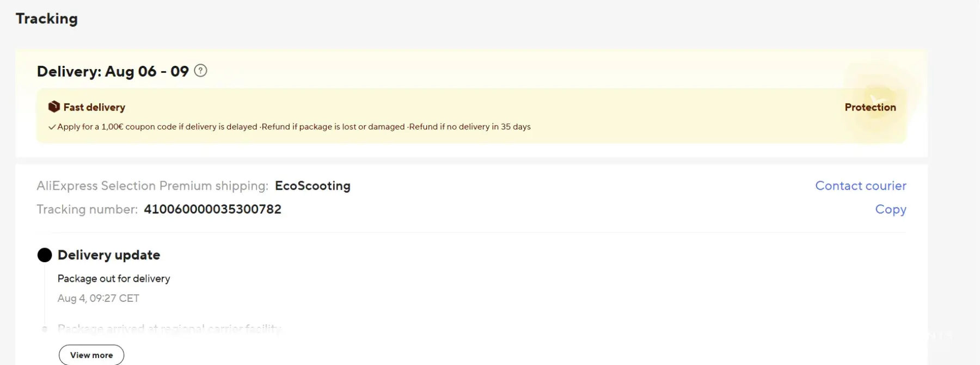980x365 pixels.
Task: Click the Delivery: Aug 06 - 09 estimate
Action: point(113,71)
